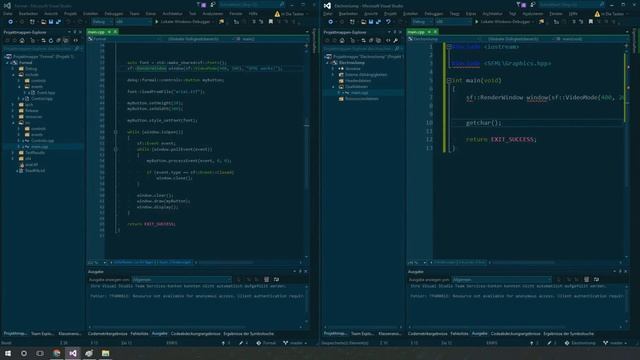Close the main.cpp tab in the left editor
Viewport: 640px width, 360px height.
[116, 32]
